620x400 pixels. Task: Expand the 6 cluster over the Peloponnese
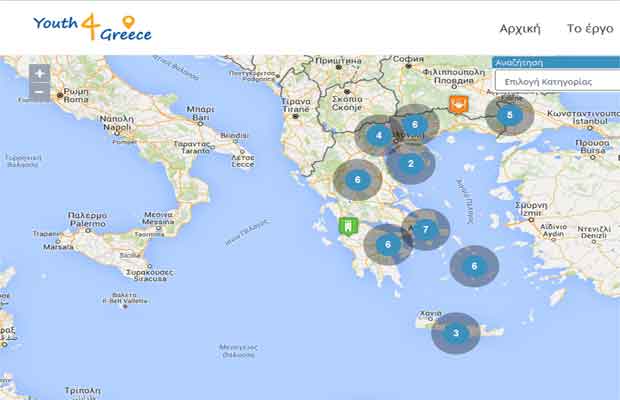(x=388, y=244)
